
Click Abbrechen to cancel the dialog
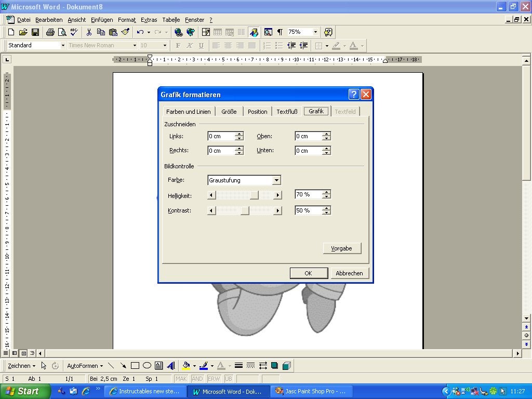pyautogui.click(x=349, y=273)
